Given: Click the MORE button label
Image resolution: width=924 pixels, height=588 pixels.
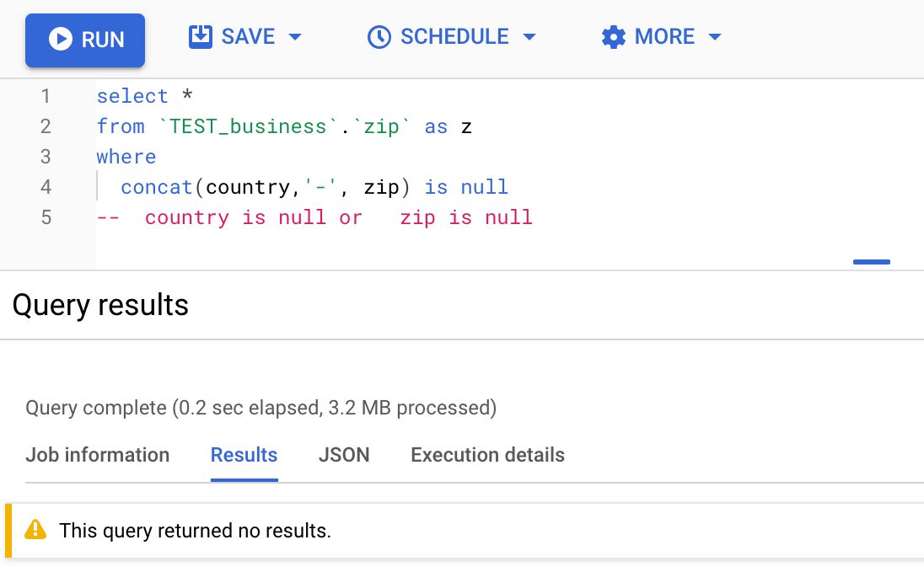Looking at the screenshot, I should click(x=664, y=36).
